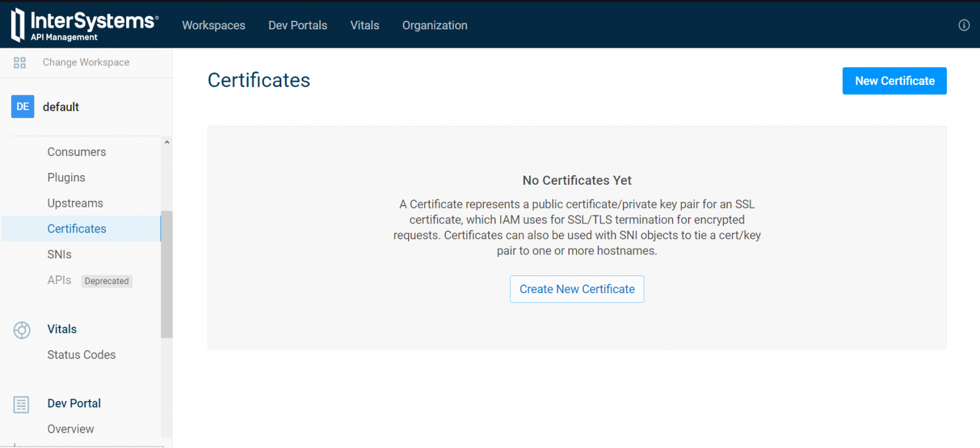This screenshot has height=448, width=980.
Task: Open the Workspaces top menu
Action: coord(213,25)
